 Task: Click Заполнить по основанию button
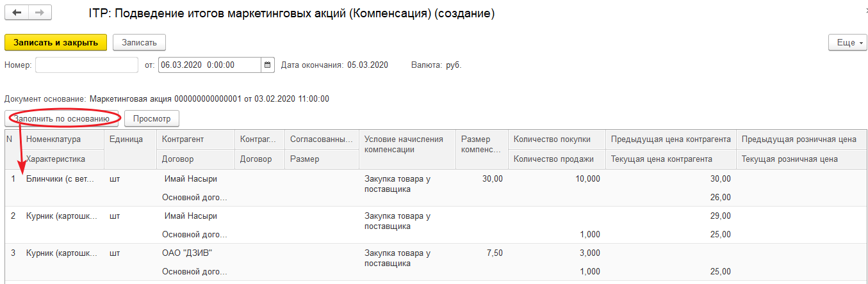coord(64,119)
